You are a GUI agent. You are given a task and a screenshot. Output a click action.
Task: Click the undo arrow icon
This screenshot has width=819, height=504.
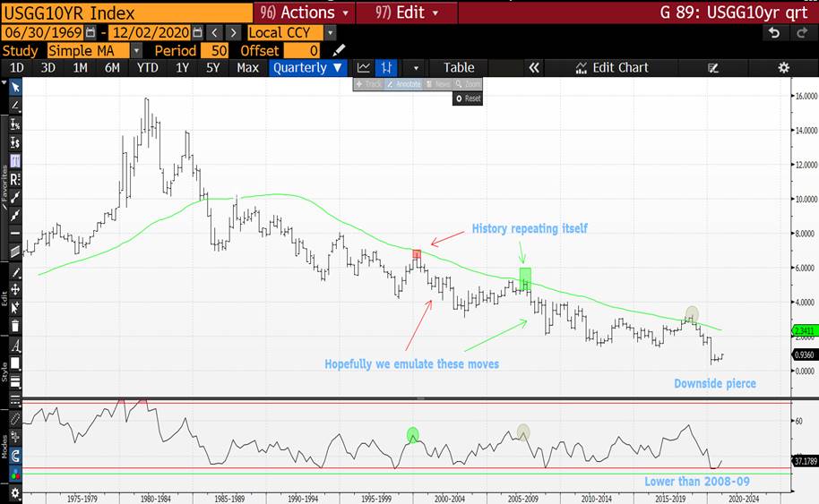point(774,33)
